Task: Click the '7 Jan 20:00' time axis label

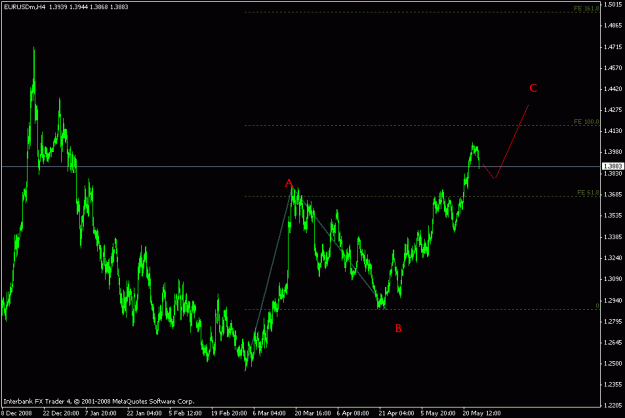Action: pos(100,413)
